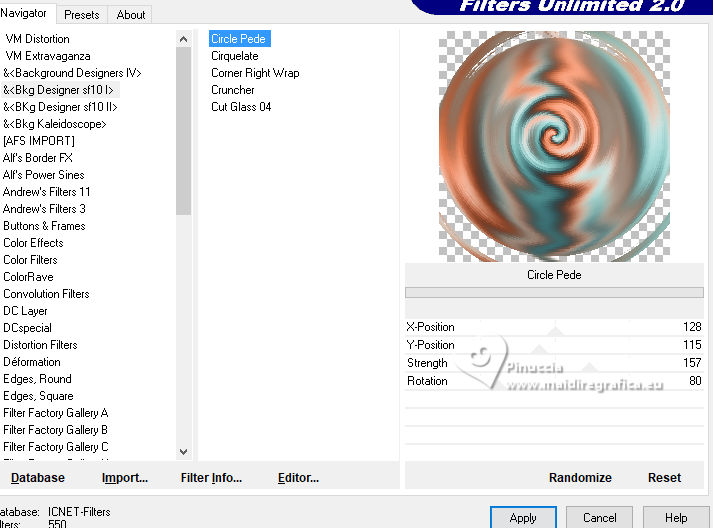This screenshot has height=528, width=713.
Task: Switch to the Presets tab
Action: (81, 15)
